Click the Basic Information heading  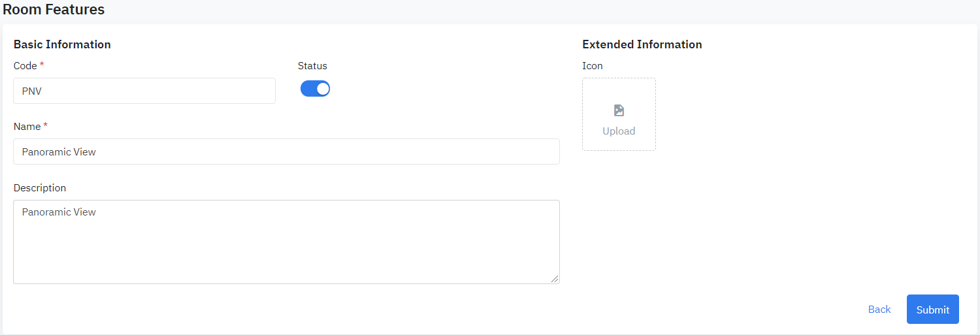(62, 44)
